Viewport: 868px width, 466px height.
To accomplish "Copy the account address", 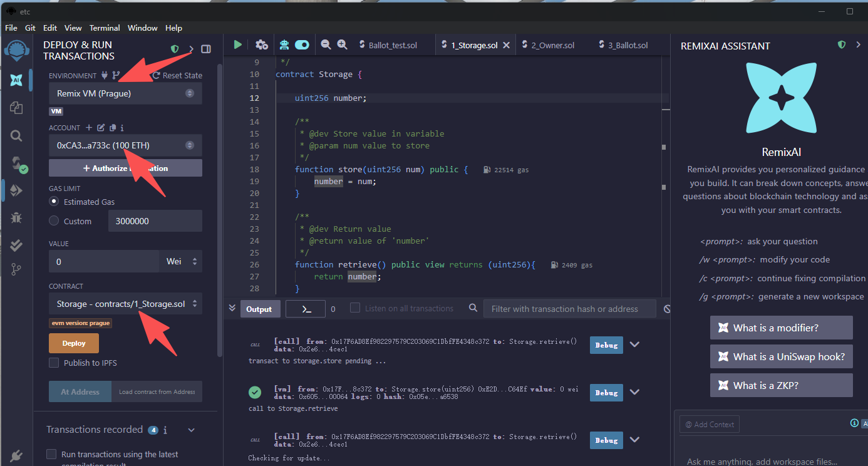I will [x=113, y=128].
